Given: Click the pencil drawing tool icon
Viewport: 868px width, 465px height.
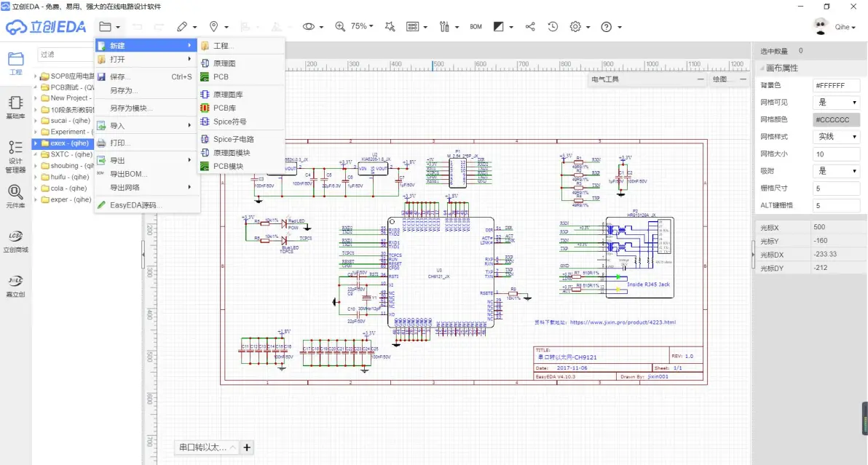Looking at the screenshot, I should pos(182,26).
